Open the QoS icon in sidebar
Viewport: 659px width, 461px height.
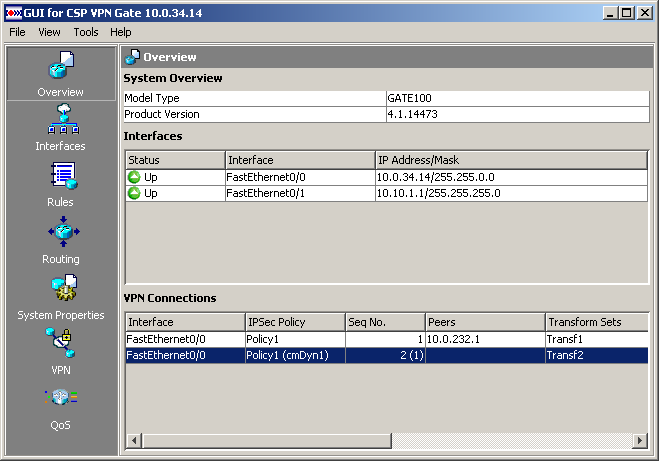[x=61, y=397]
